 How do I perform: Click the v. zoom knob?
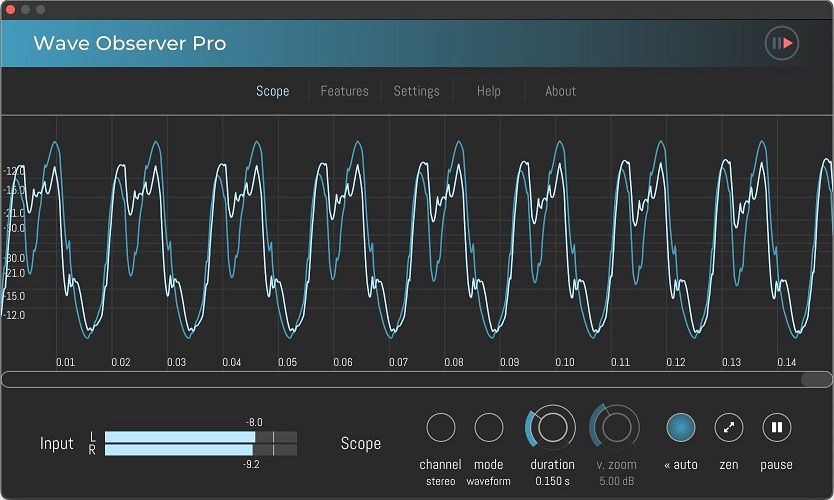(616, 427)
